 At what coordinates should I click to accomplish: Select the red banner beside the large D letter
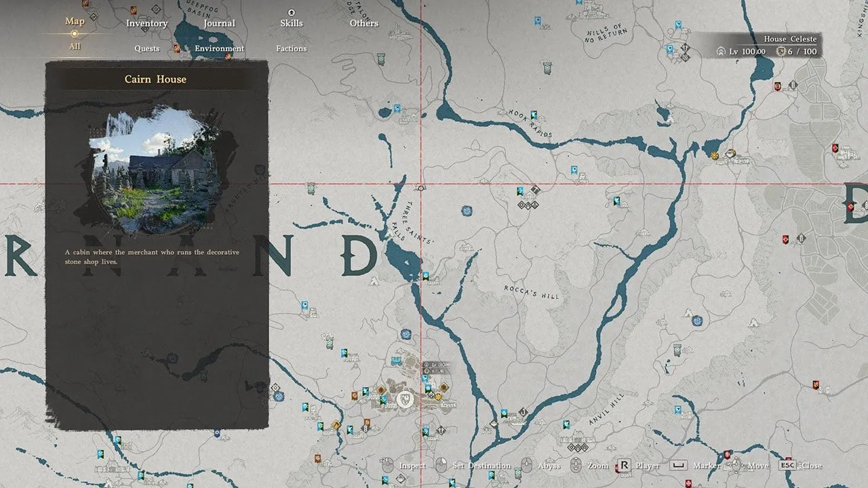tap(852, 205)
